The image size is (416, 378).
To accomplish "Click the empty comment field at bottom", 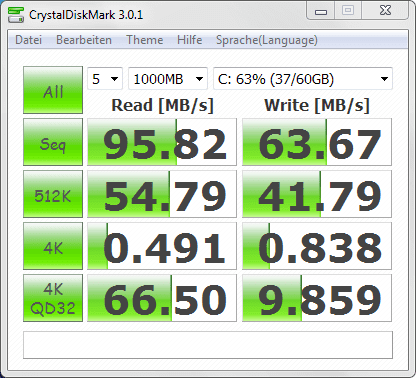I will [208, 345].
